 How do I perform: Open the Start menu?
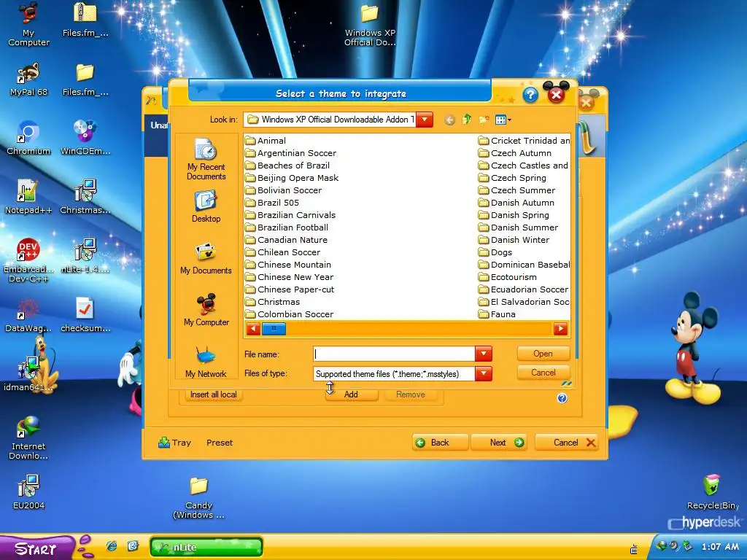(36, 548)
